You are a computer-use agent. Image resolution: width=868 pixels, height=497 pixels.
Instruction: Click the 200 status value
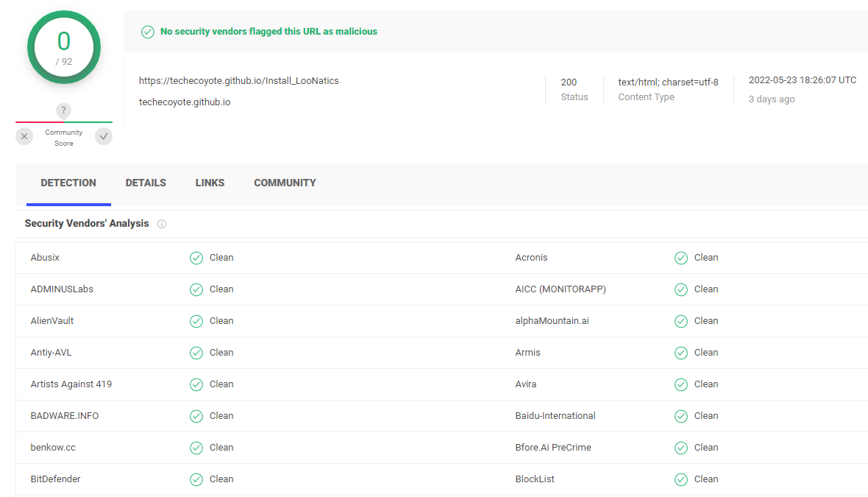tap(569, 82)
